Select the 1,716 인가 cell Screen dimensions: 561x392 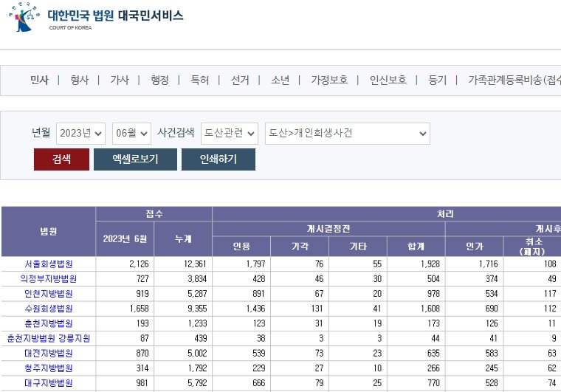click(x=475, y=264)
